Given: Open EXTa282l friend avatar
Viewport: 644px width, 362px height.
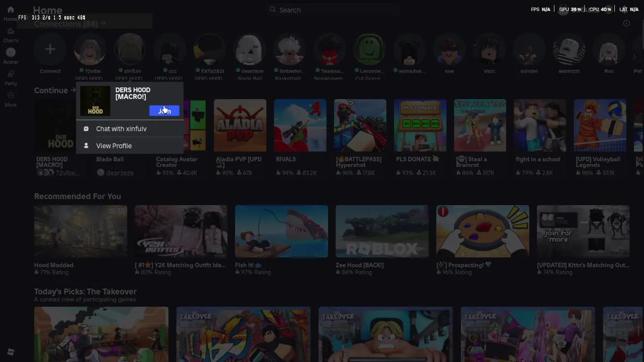Looking at the screenshot, I should tap(209, 49).
